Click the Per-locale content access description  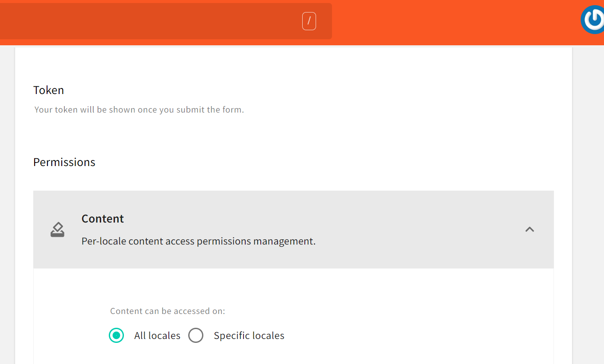coord(199,241)
